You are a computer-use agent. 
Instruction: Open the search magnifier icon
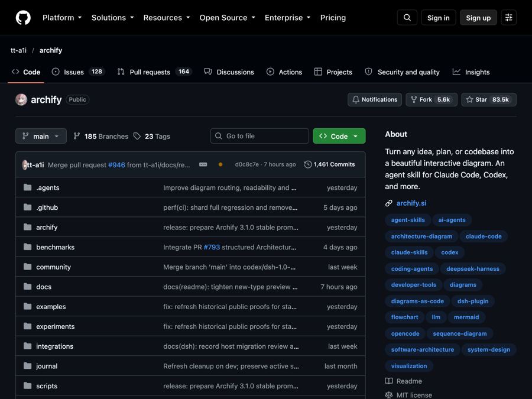[x=407, y=18]
